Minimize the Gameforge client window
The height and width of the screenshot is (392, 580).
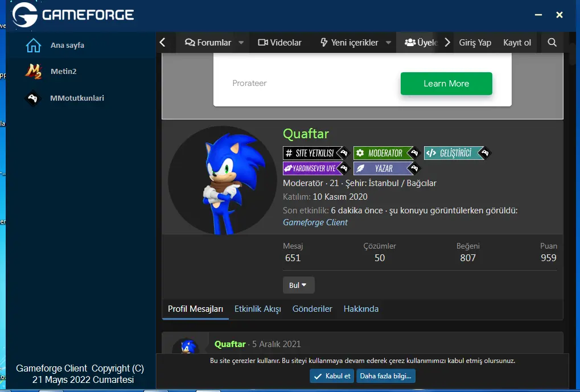(x=538, y=14)
